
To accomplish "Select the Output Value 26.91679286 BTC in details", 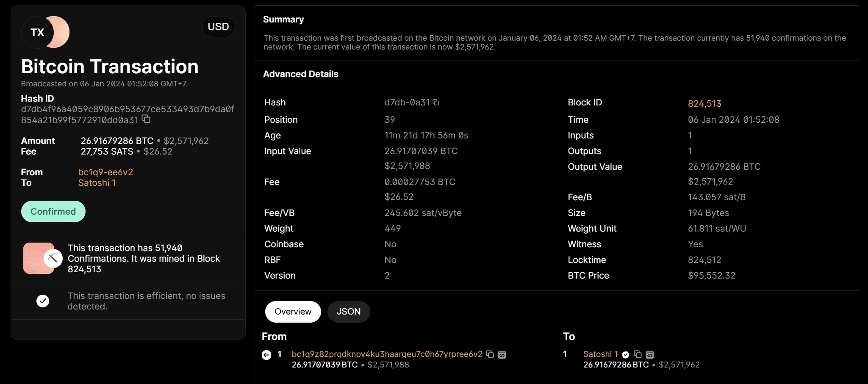I will pyautogui.click(x=724, y=166).
